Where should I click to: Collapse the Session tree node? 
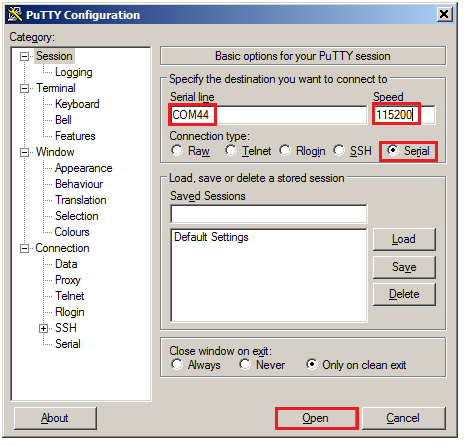pyautogui.click(x=24, y=56)
